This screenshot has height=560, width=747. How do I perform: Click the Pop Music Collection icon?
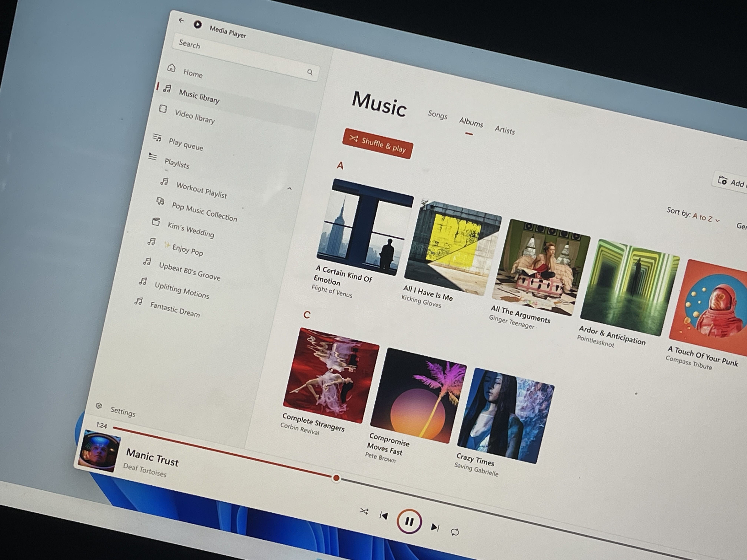pos(160,201)
